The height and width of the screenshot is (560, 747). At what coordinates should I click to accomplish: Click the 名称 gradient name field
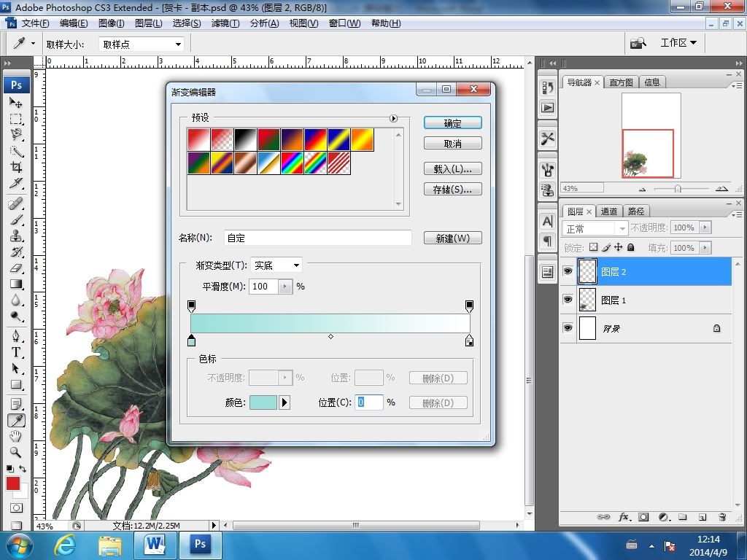coord(318,238)
